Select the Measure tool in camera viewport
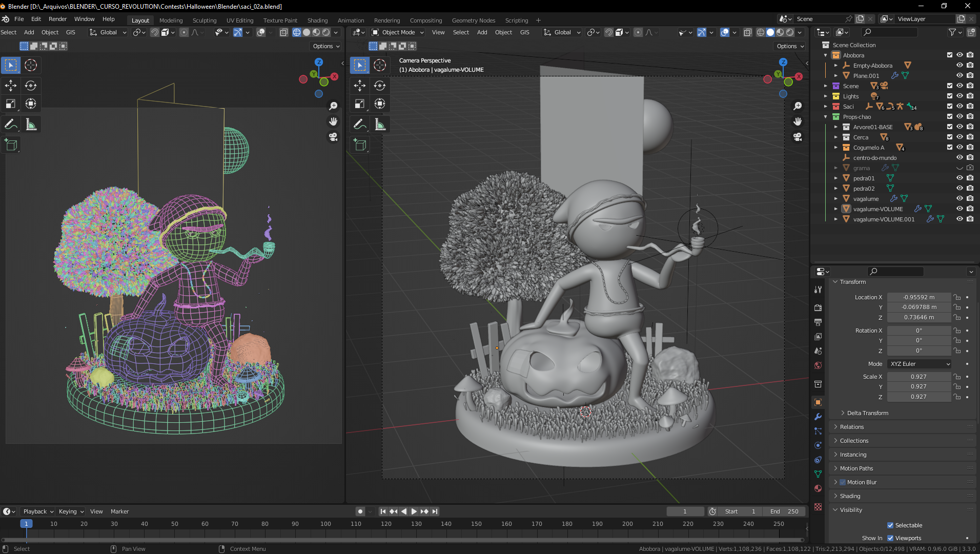 click(x=380, y=125)
